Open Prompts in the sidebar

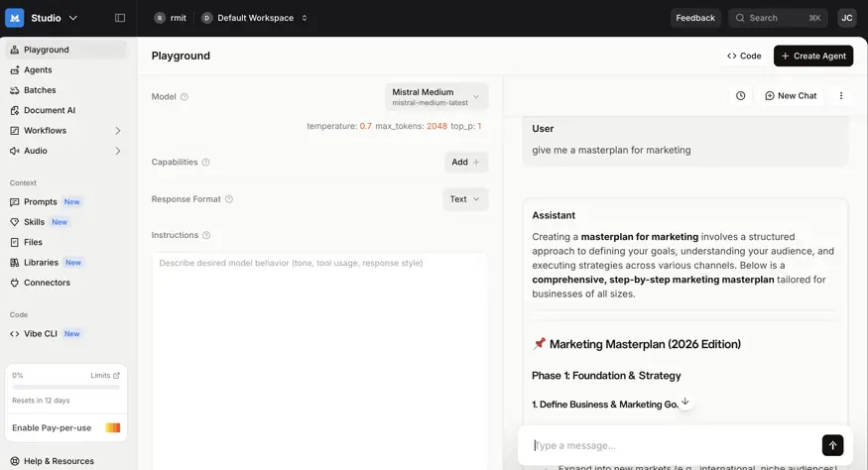click(65, 201)
